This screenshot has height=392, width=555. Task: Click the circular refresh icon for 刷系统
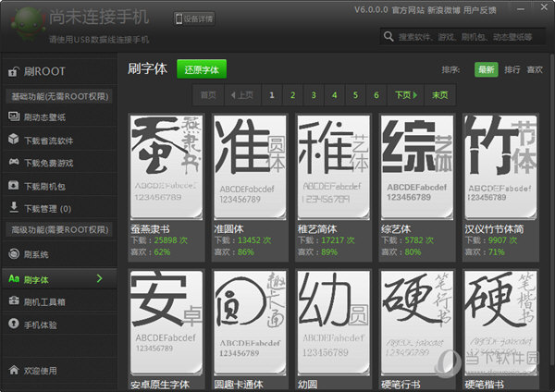pyautogui.click(x=14, y=253)
